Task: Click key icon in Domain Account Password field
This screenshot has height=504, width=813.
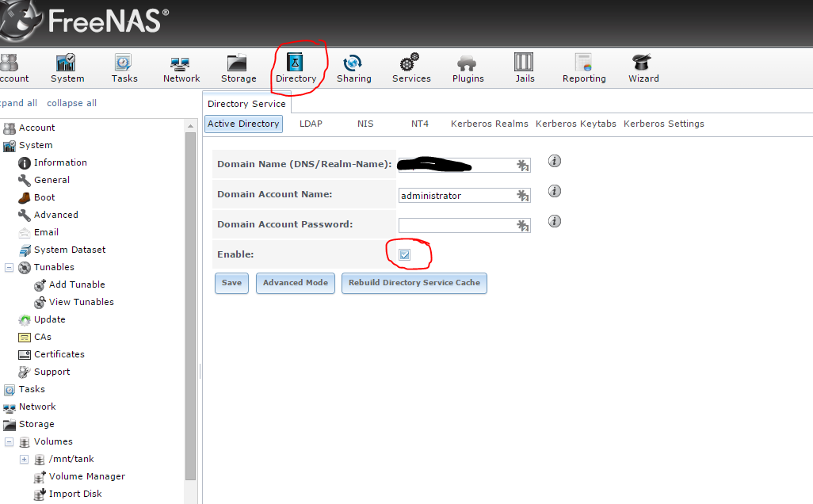Action: tap(523, 226)
